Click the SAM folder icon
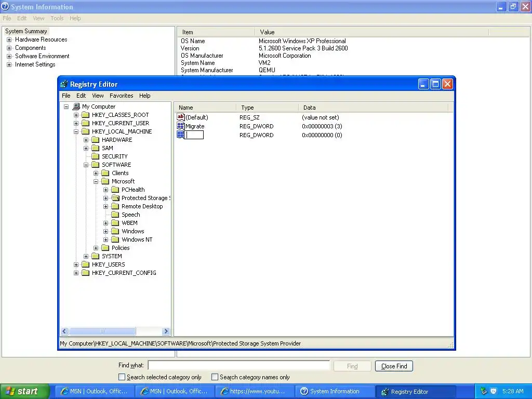The height and width of the screenshot is (399, 532). (x=96, y=148)
